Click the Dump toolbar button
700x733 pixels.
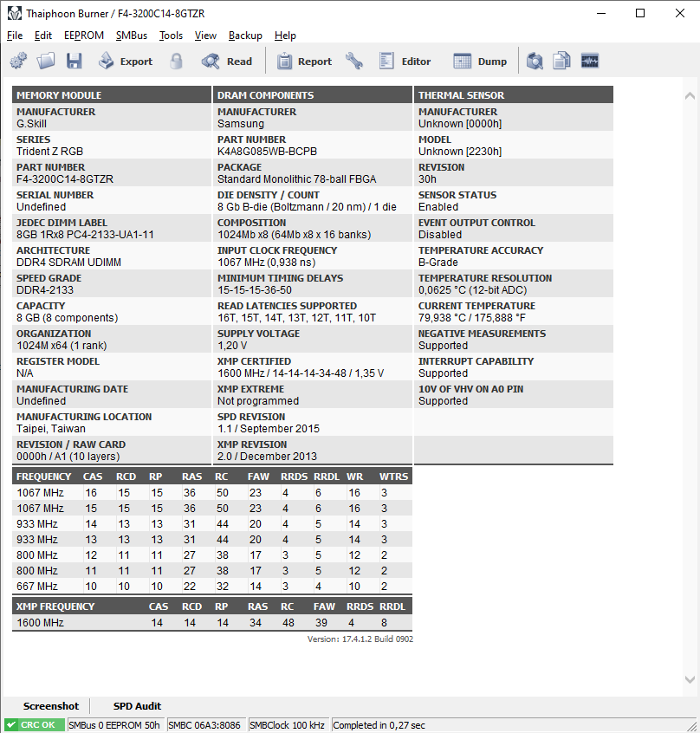pyautogui.click(x=480, y=62)
